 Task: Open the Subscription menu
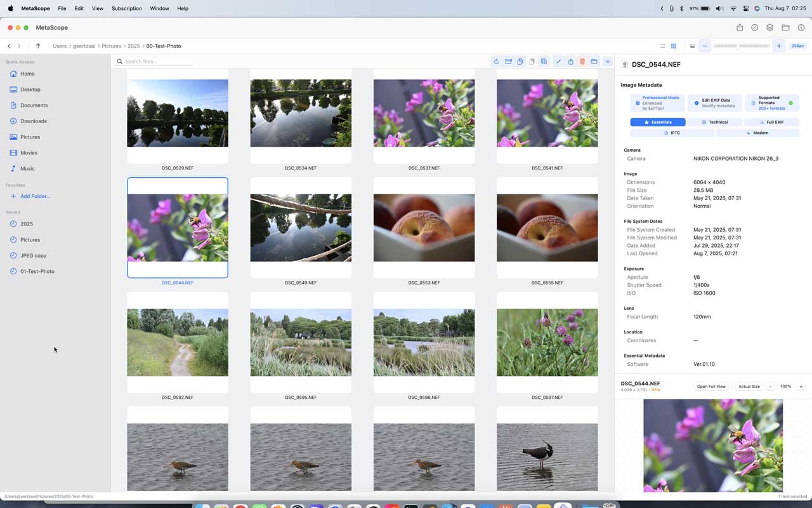(127, 8)
